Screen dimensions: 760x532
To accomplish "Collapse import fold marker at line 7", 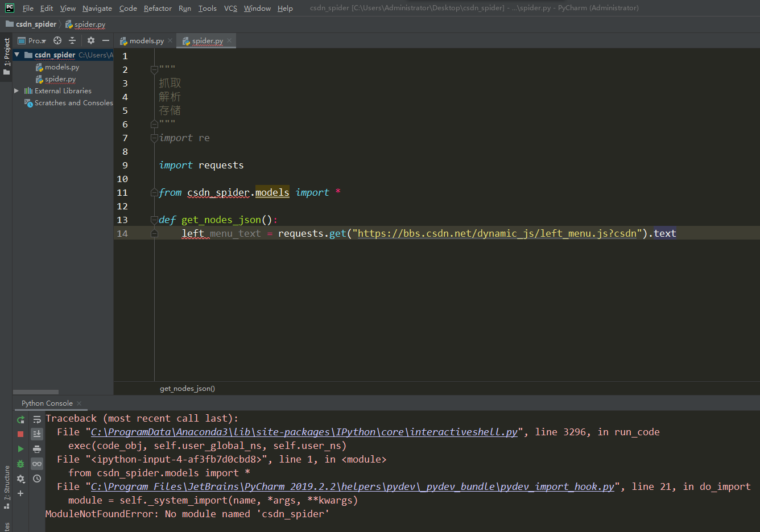I will click(154, 138).
